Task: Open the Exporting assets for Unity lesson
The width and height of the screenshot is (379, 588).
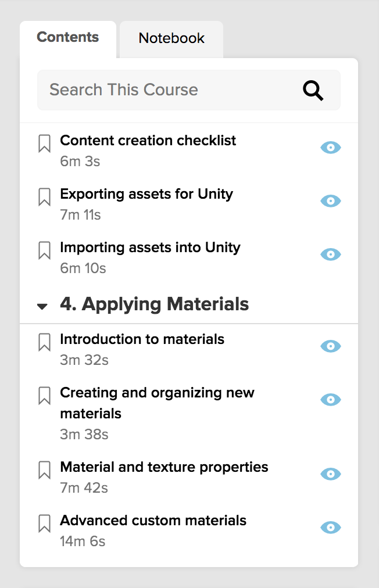Action: tap(146, 194)
